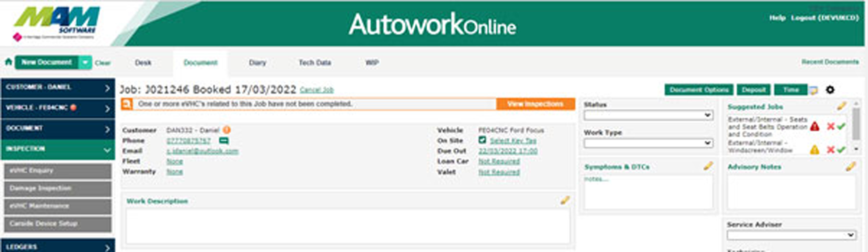This screenshot has width=868, height=252.
Task: Open the Work Type dropdown
Action: tap(648, 143)
